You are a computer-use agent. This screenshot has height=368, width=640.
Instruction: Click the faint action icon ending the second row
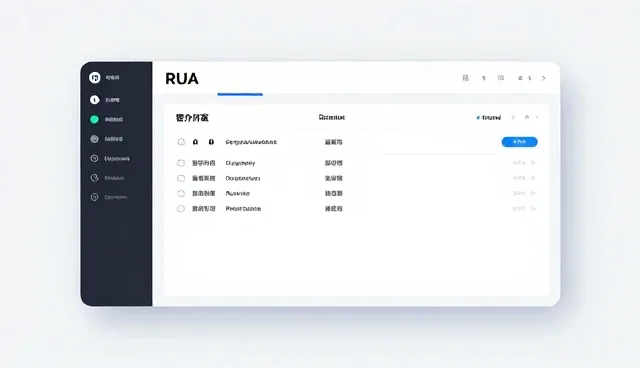533,163
